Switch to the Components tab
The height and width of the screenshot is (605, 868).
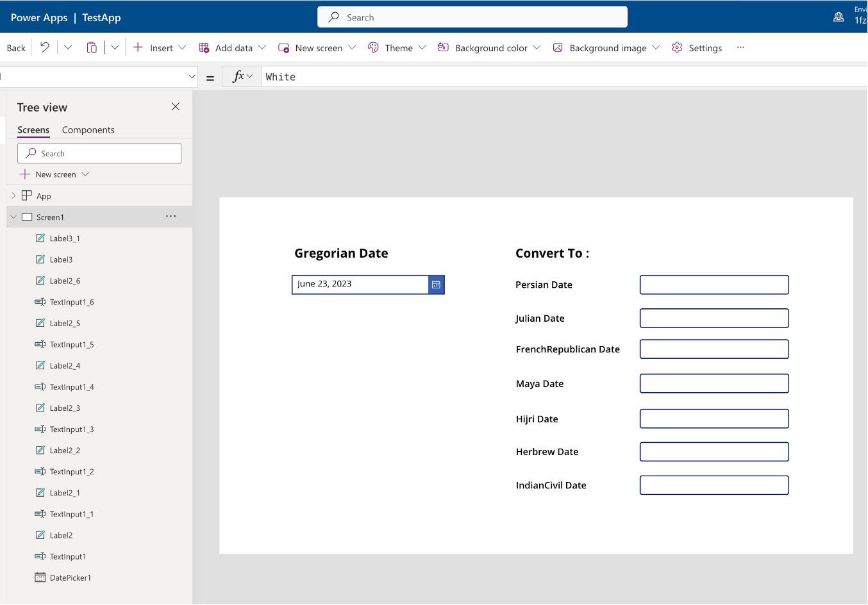[x=88, y=129]
